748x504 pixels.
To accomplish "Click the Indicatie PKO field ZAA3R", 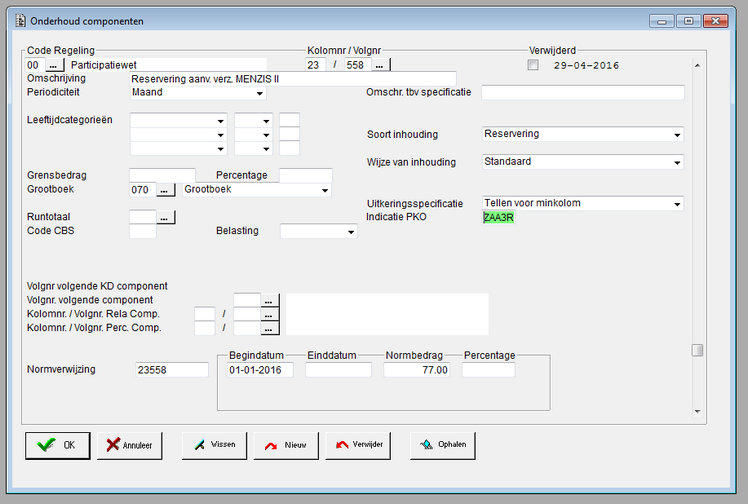I will click(499, 217).
